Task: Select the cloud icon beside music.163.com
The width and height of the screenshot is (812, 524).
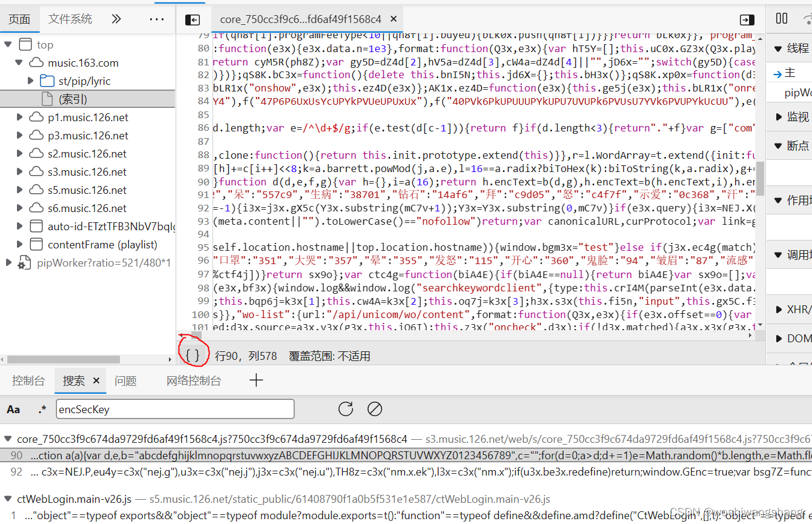Action: [37, 62]
